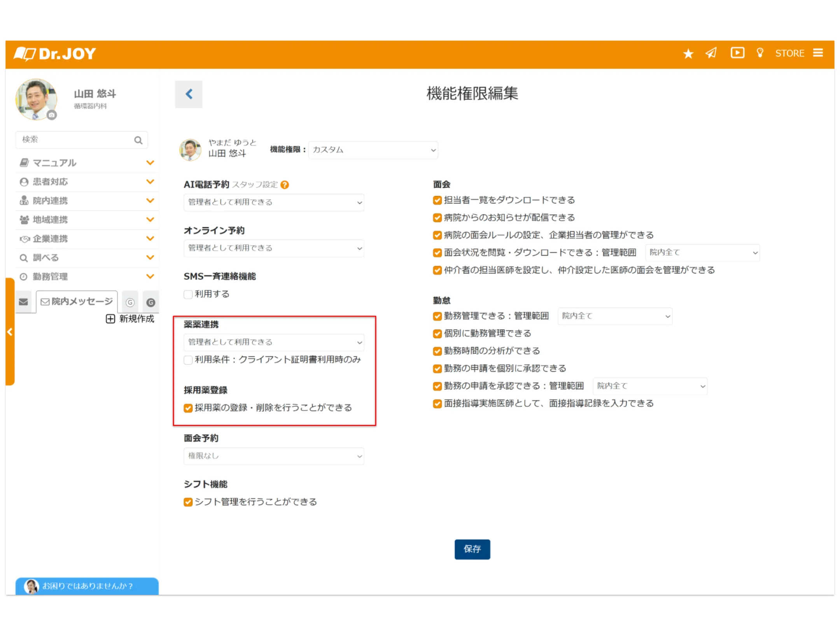840x630 pixels.
Task: Open the 面会予約 権限なし dropdown
Action: coord(274,456)
